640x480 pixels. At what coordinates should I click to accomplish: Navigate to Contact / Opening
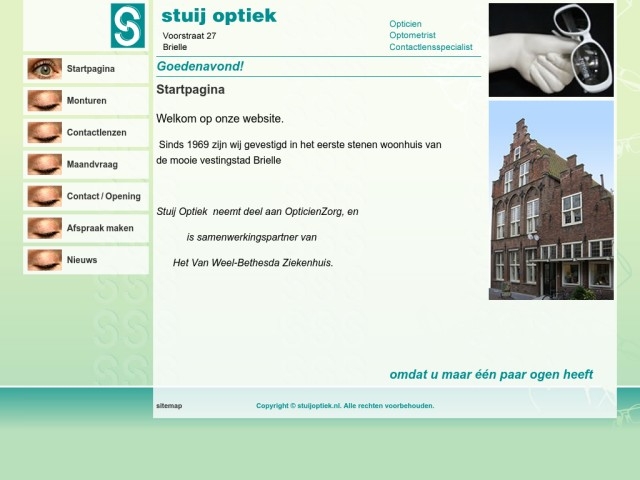tap(103, 197)
